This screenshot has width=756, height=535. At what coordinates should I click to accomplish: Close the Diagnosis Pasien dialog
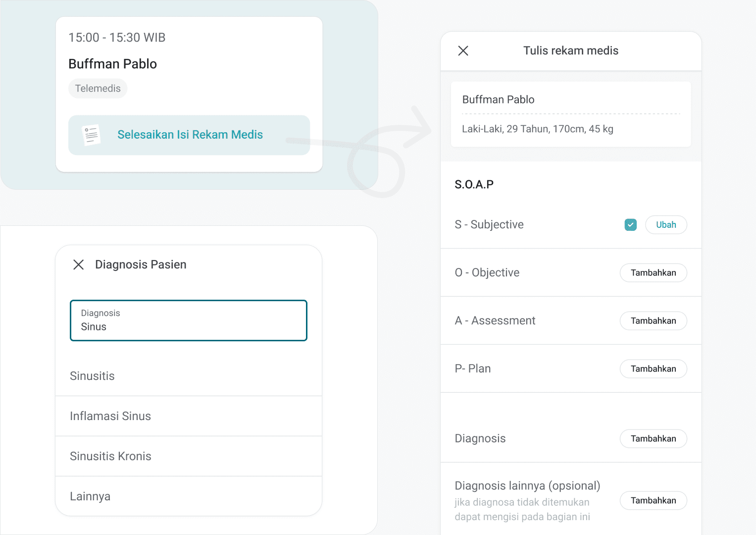pyautogui.click(x=78, y=265)
